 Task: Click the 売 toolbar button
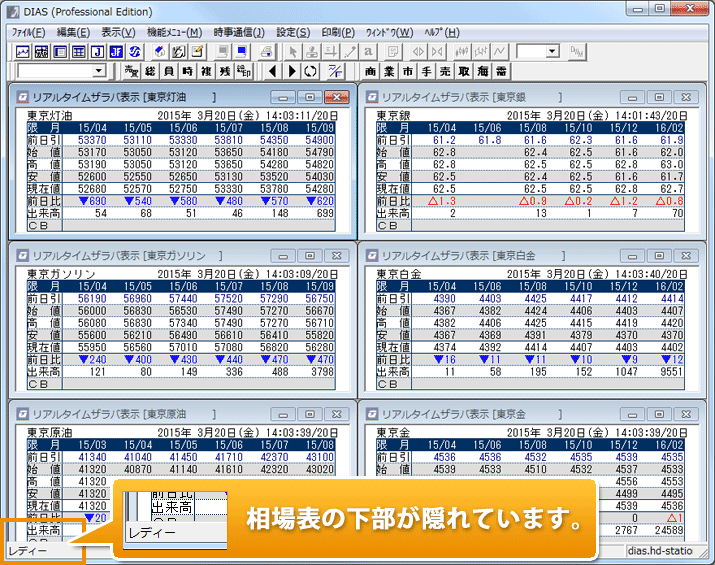pos(444,71)
